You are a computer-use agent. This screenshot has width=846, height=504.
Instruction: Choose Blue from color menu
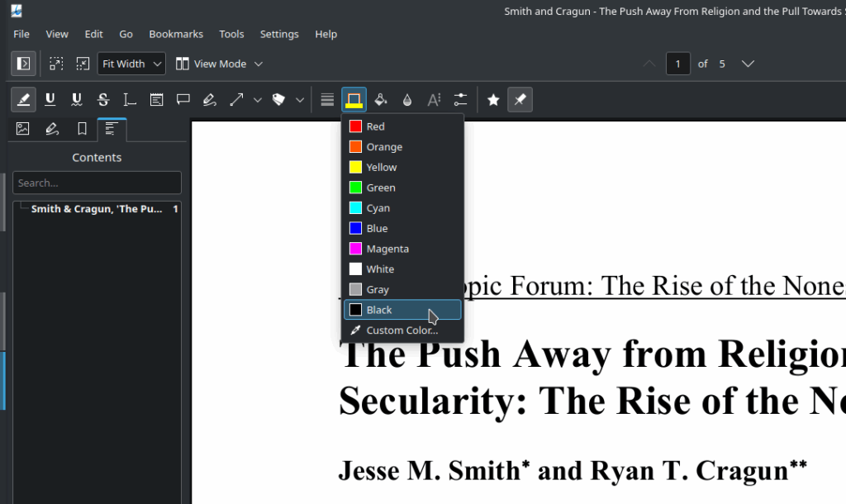pyautogui.click(x=402, y=228)
